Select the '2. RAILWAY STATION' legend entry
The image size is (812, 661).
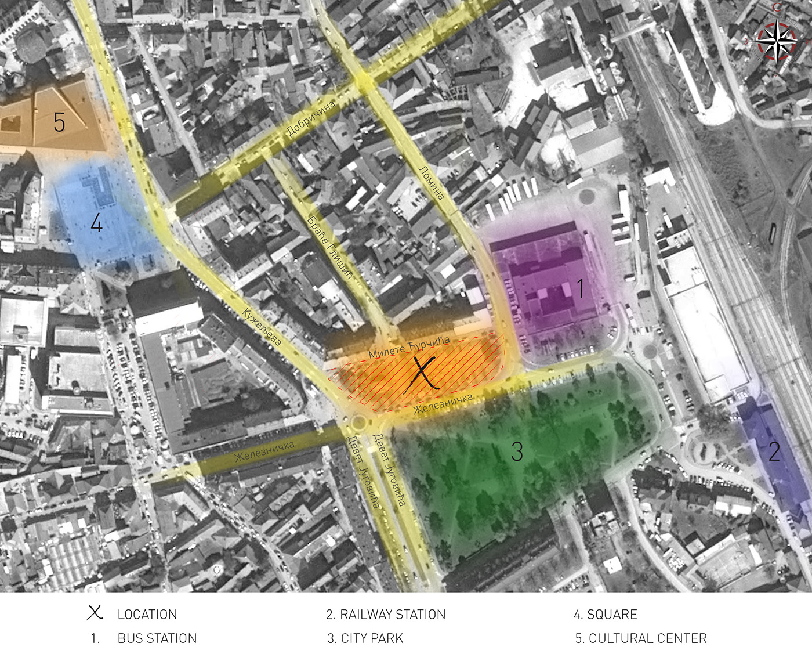[386, 615]
